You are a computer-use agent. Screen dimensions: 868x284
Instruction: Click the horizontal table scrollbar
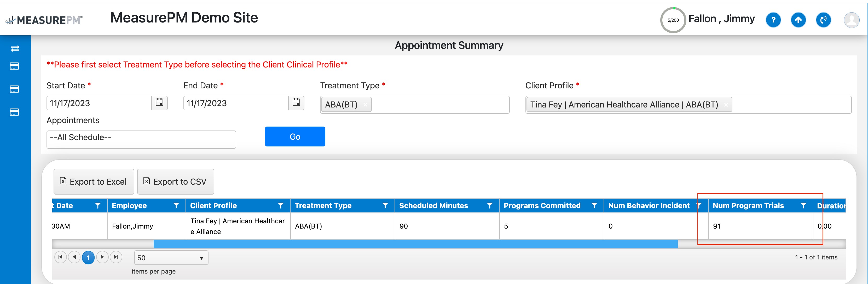click(x=415, y=244)
